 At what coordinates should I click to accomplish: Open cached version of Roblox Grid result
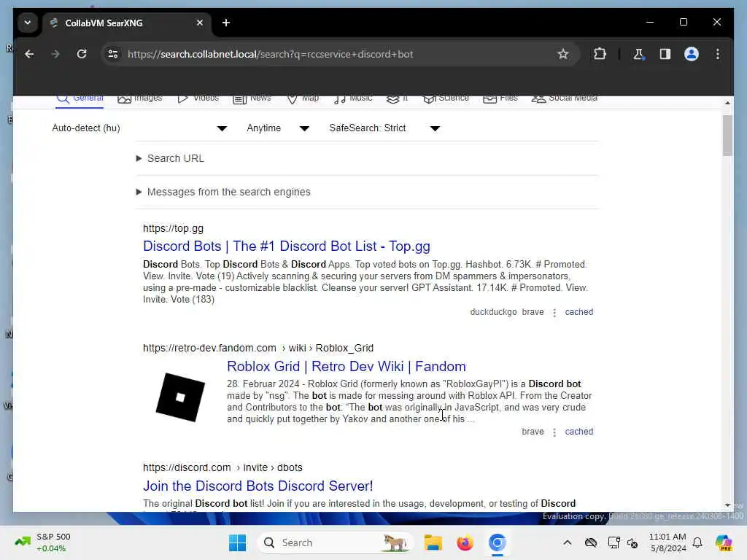578,432
